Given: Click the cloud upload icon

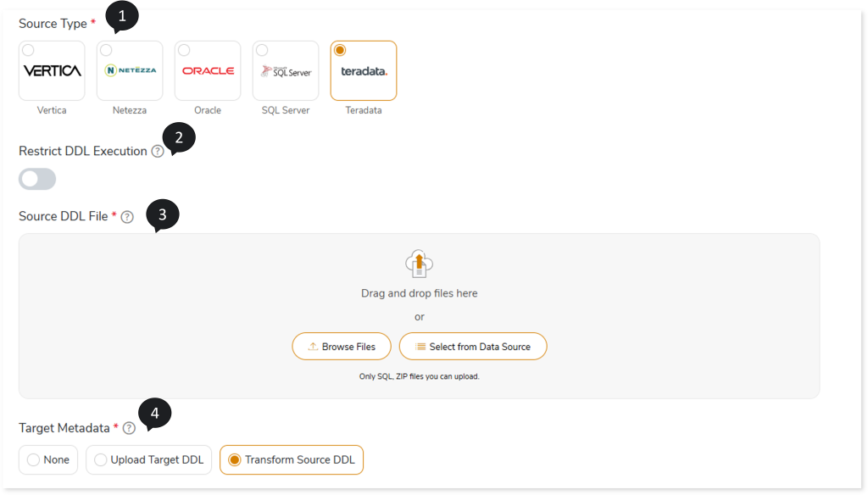Looking at the screenshot, I should point(420,264).
